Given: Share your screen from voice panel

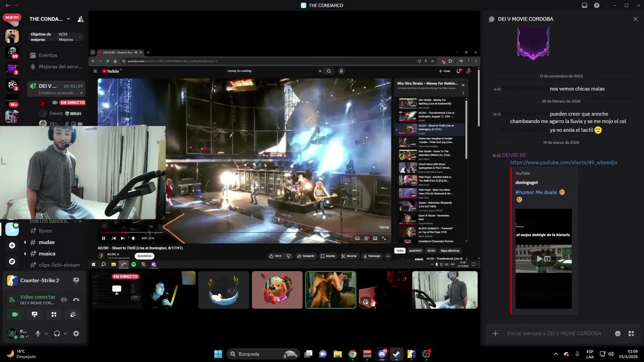Looking at the screenshot, I should (34, 314).
